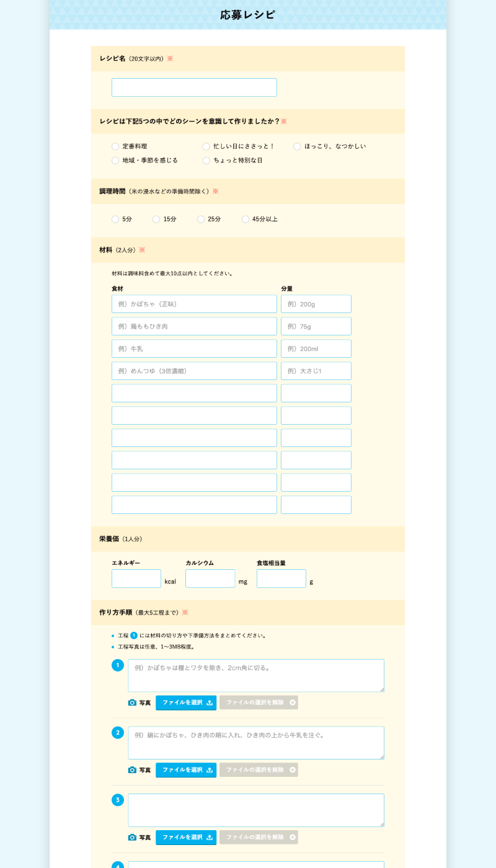496x868 pixels.
Task: Click the camera icon below step 1
Action: click(132, 702)
